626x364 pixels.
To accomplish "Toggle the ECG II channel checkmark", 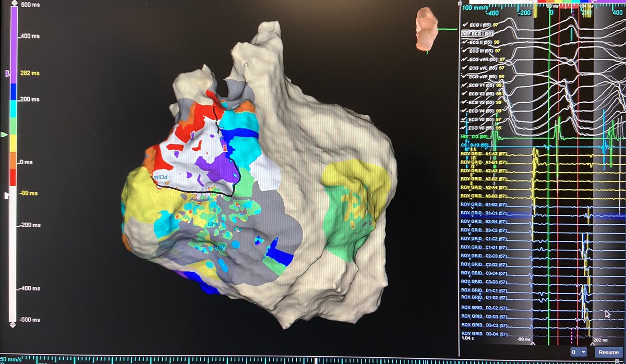I will [x=465, y=42].
